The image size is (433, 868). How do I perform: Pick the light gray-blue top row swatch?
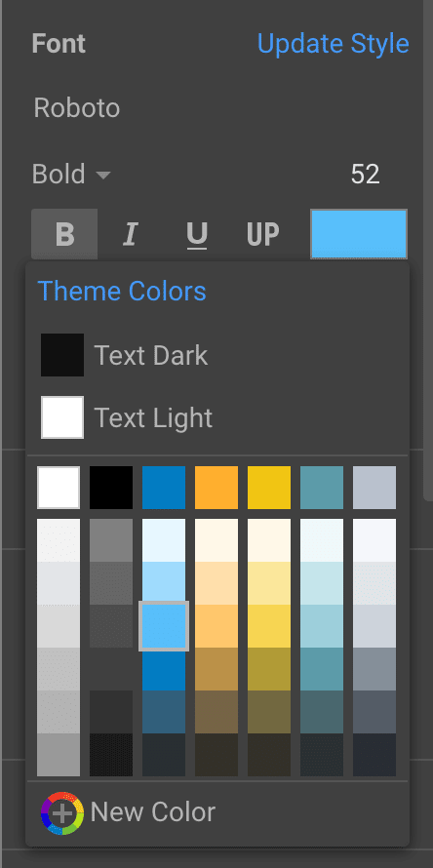[x=374, y=487]
